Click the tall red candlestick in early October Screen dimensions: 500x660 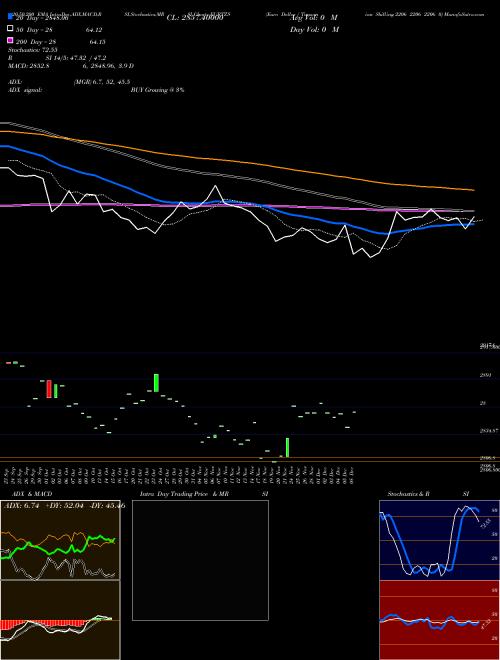click(49, 389)
